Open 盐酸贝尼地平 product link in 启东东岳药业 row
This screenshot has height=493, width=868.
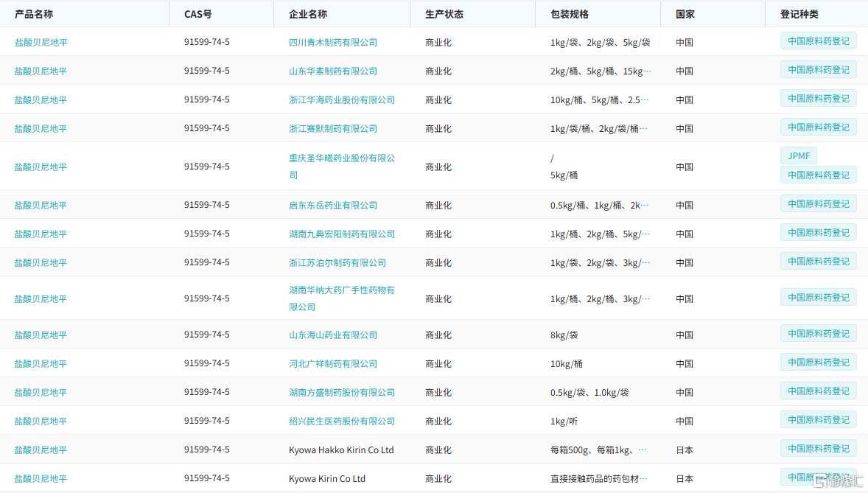41,206
